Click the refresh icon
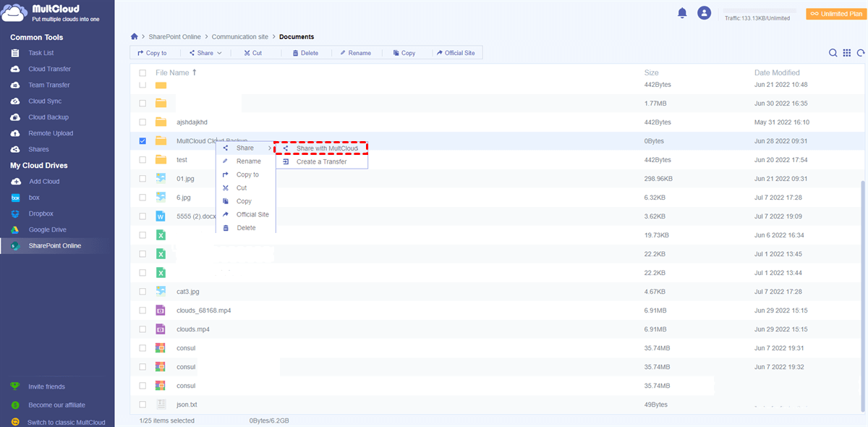868x427 pixels. (861, 53)
